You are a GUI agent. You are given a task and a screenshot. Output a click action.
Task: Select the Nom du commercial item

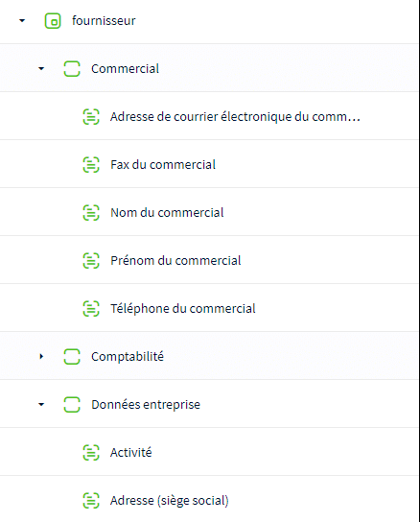coord(209,212)
